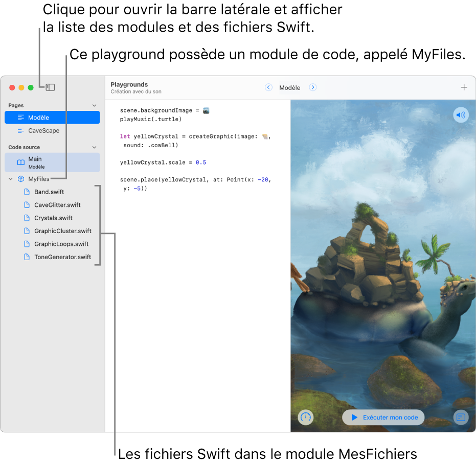Click the green zoom window button

31,88
